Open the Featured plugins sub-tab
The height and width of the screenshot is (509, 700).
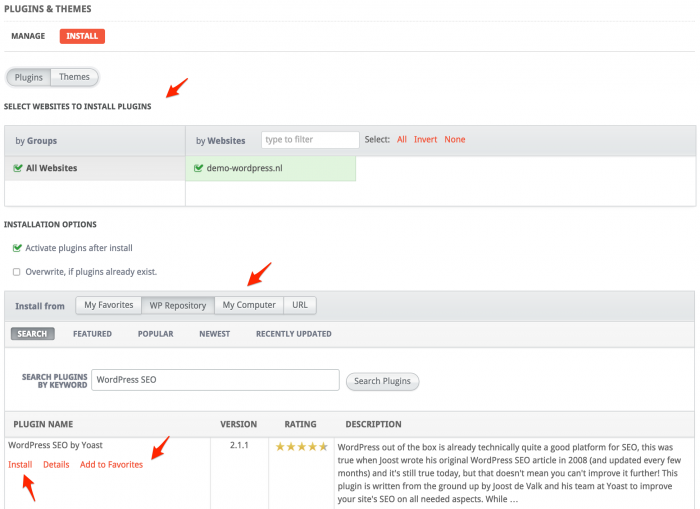(92, 334)
